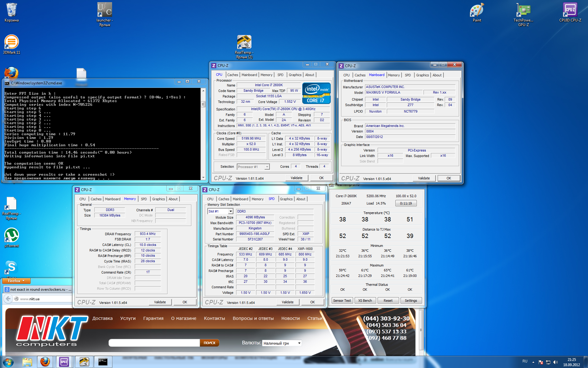The width and height of the screenshot is (588, 368).
Task: Click the NKT computers logo
Action: point(52,331)
